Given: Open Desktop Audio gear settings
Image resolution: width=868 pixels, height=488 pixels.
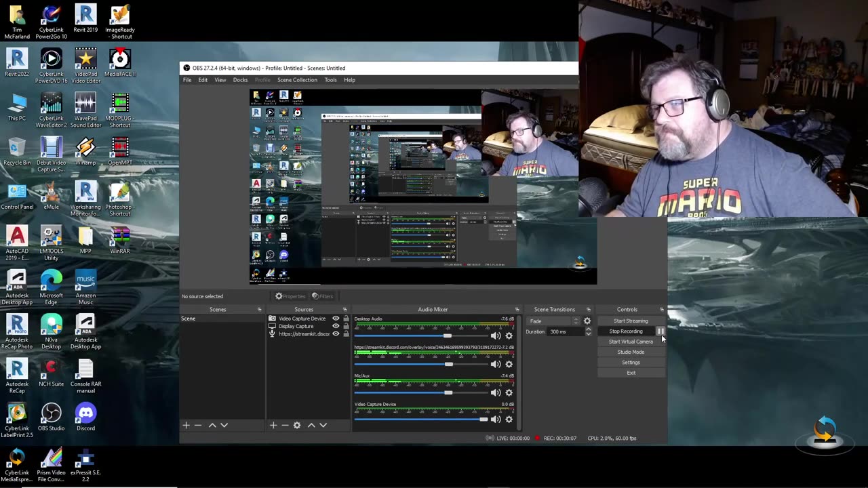Looking at the screenshot, I should click(509, 335).
